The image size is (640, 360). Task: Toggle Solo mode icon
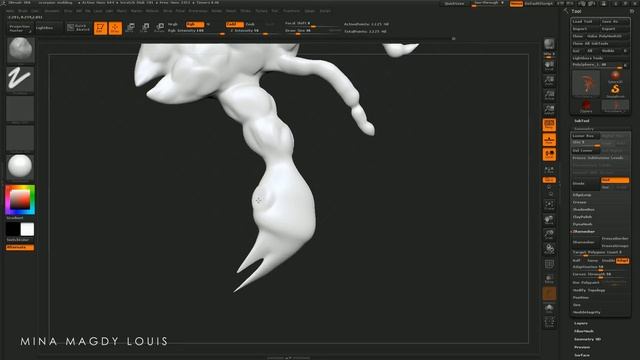click(549, 308)
